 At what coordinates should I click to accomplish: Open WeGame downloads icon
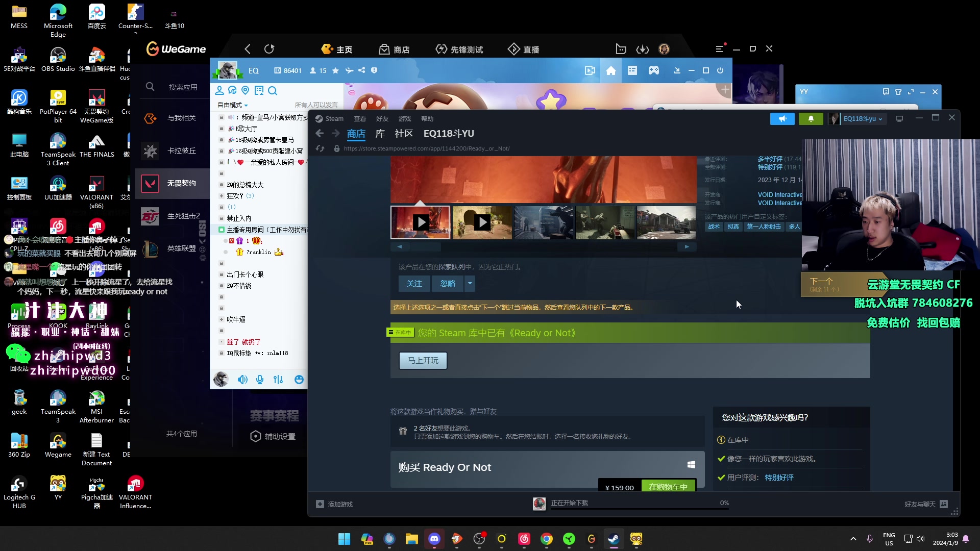point(642,49)
